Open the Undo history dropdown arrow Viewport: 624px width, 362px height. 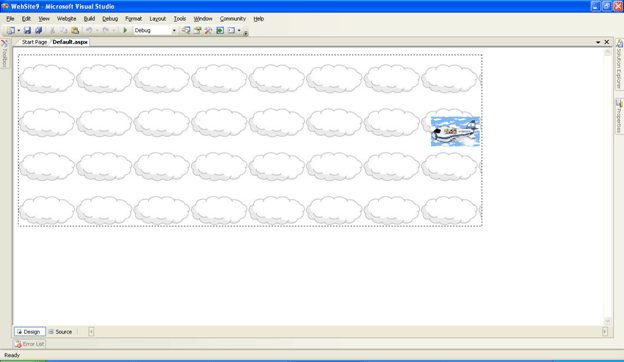pos(97,30)
